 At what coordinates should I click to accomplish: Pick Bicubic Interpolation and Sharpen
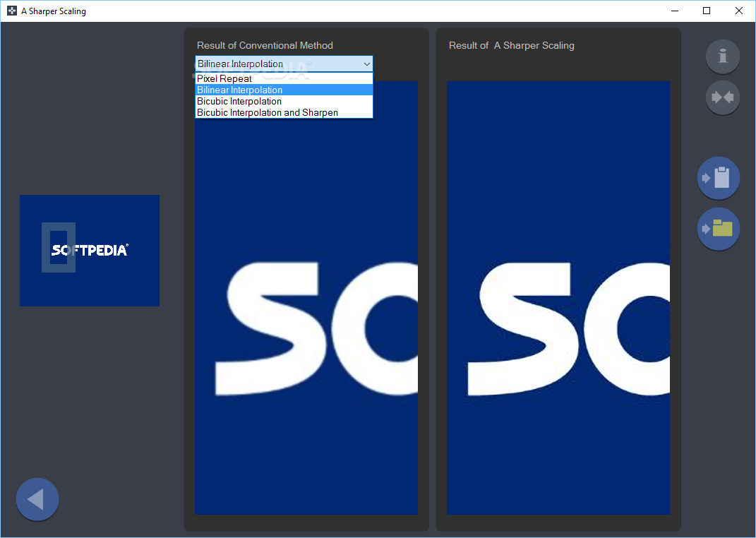(x=284, y=112)
